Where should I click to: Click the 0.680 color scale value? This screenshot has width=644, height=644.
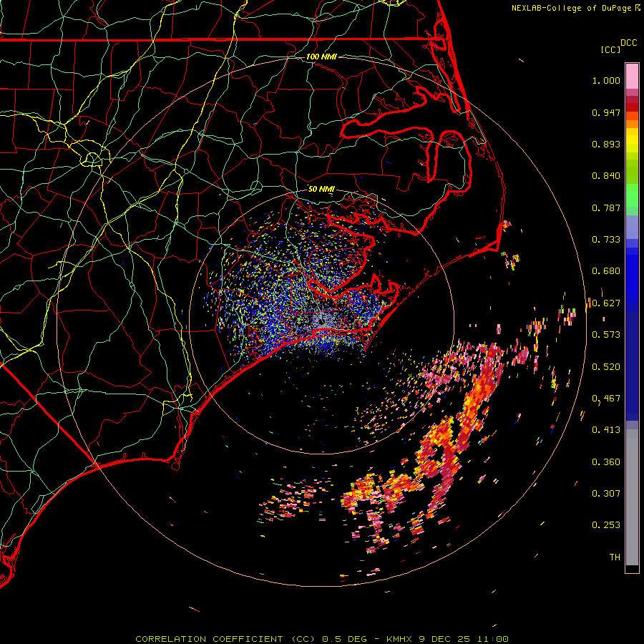tap(606, 271)
